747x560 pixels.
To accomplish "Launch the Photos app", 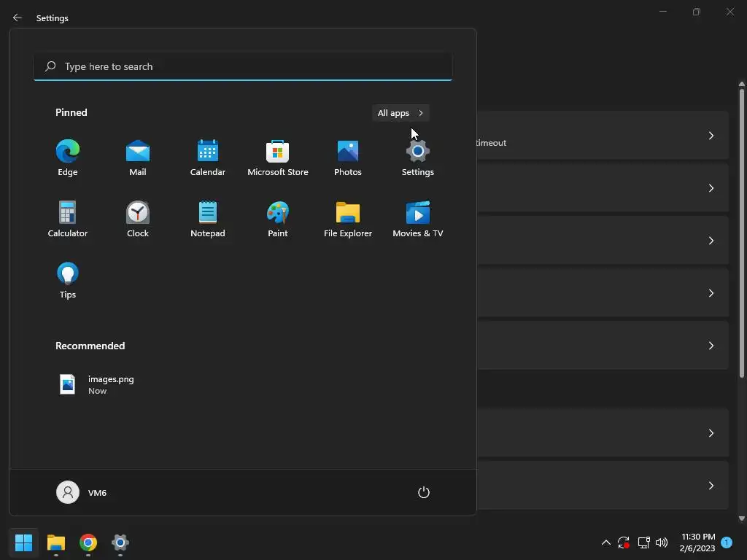I will click(x=348, y=158).
